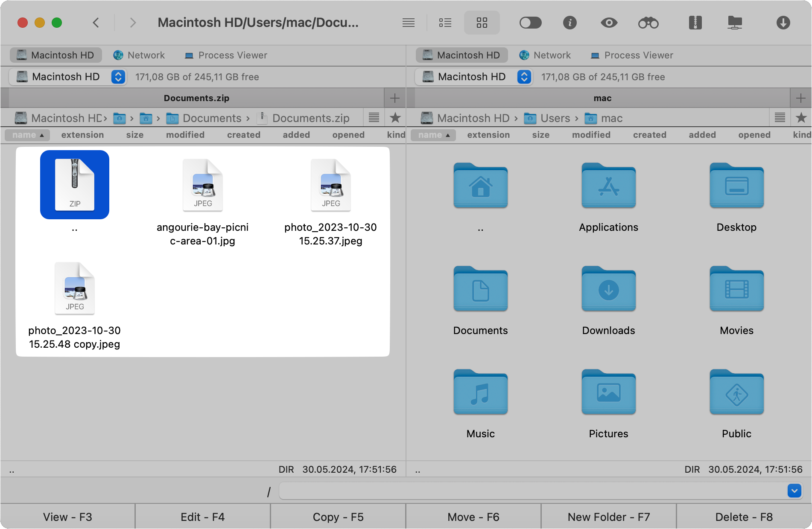Click the command line input field
Screen dimensions: 812x529
point(532,491)
